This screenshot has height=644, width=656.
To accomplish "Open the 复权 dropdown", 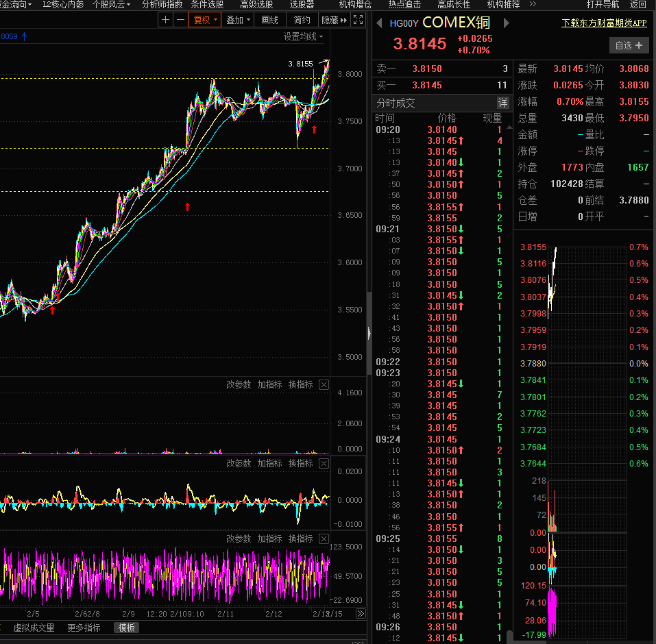I will [x=204, y=20].
